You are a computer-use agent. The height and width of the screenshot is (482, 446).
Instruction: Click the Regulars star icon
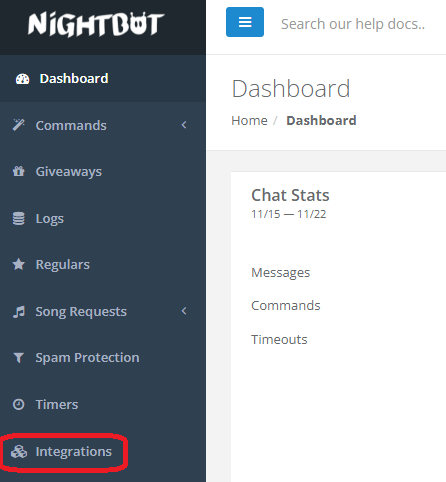pyautogui.click(x=19, y=264)
